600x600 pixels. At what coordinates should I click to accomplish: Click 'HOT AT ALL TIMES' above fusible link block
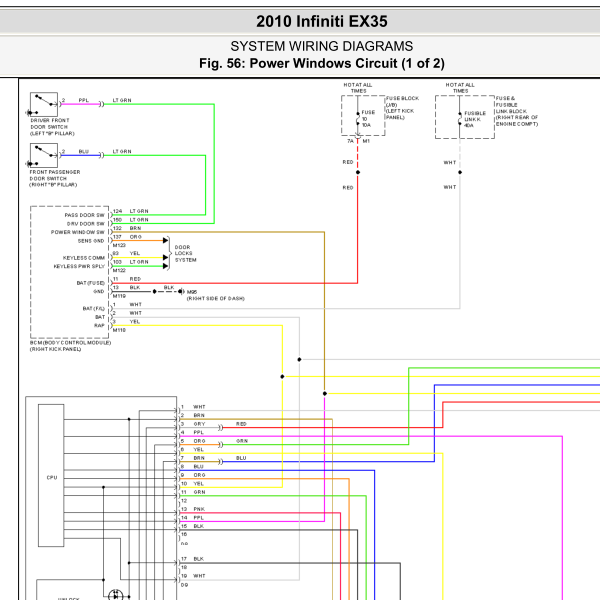pos(460,88)
